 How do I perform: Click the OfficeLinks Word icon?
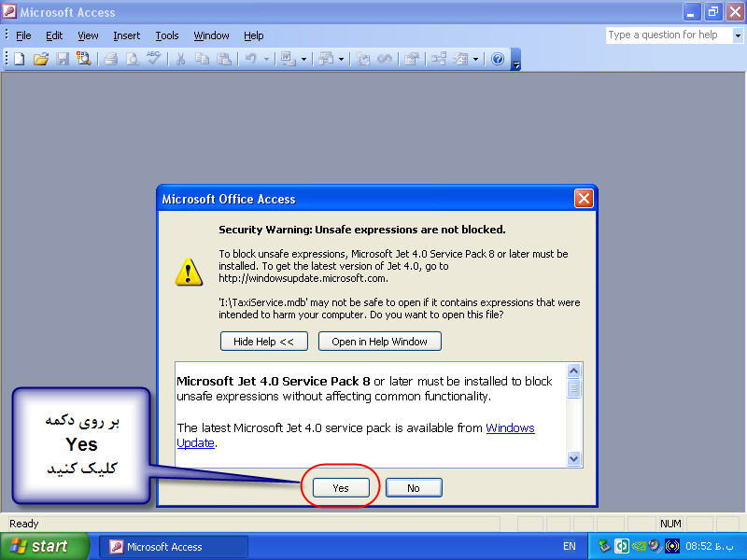(288, 59)
